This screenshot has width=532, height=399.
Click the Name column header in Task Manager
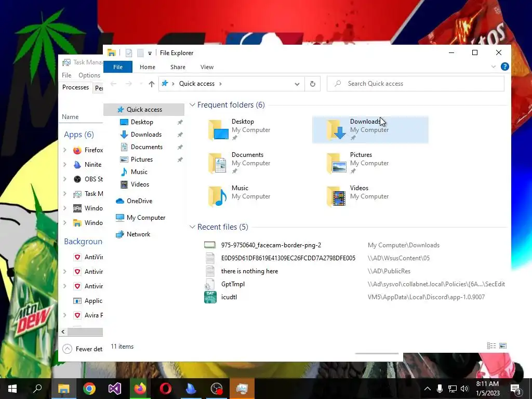[70, 117]
